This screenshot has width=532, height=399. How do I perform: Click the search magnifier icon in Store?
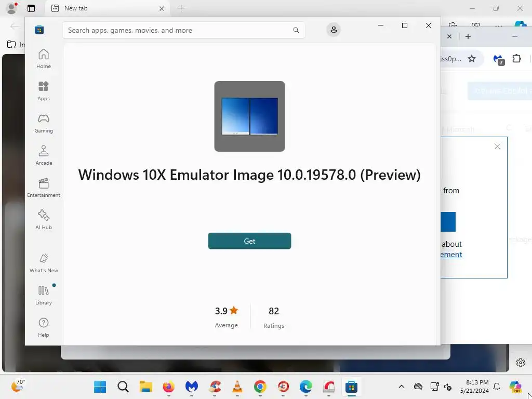(x=296, y=30)
